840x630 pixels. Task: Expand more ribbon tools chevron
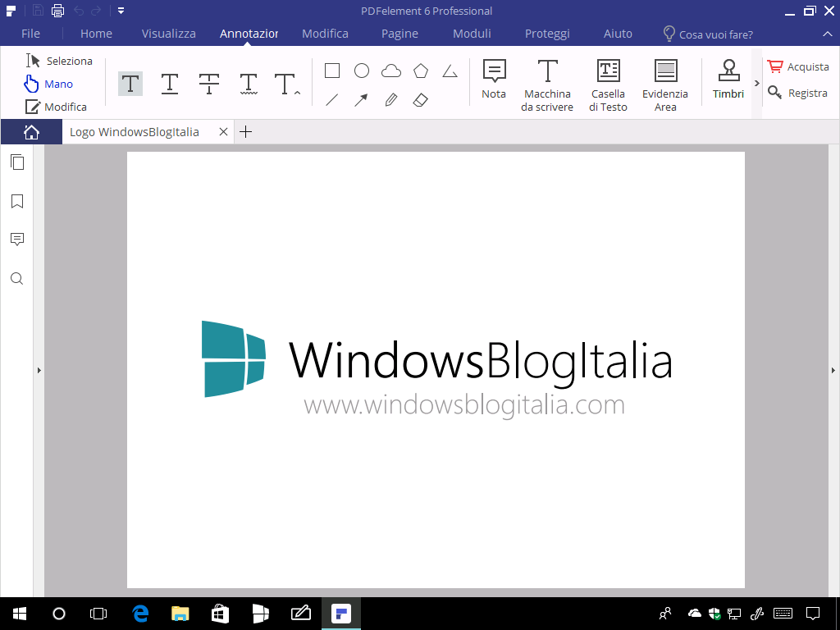757,84
